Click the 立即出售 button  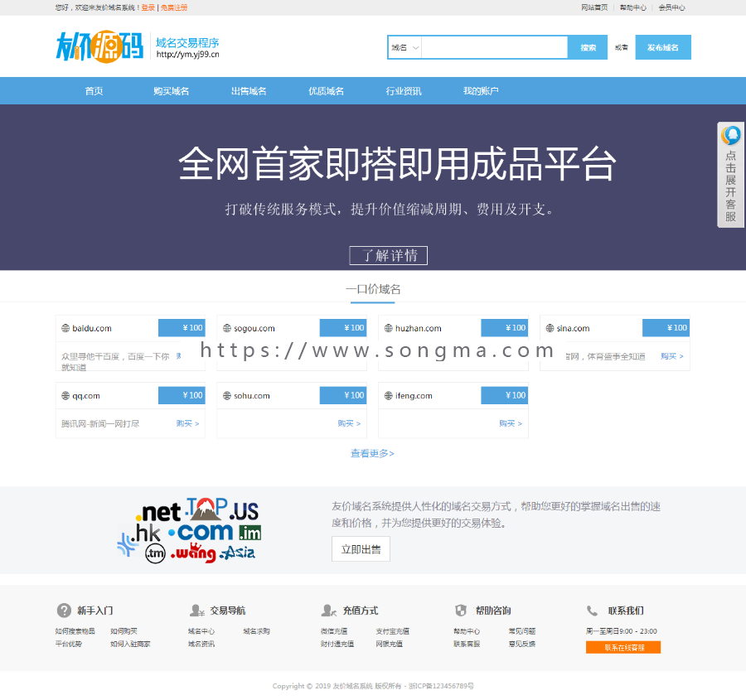(x=361, y=549)
